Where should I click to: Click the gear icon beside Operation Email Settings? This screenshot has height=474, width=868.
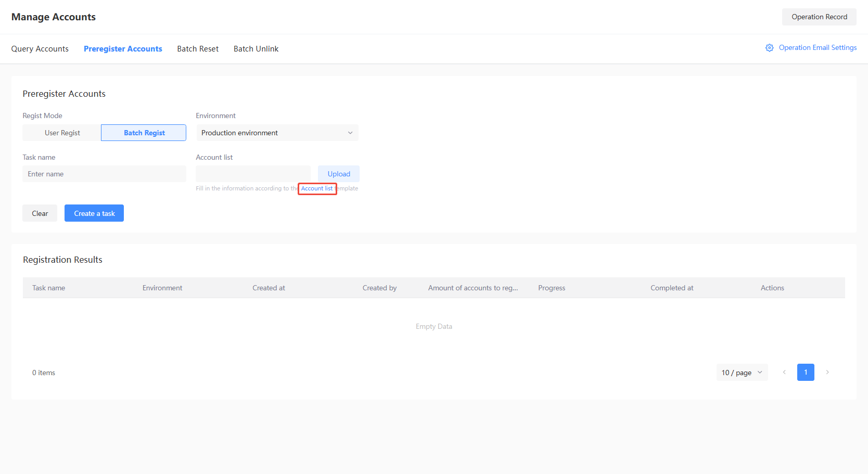pyautogui.click(x=769, y=48)
